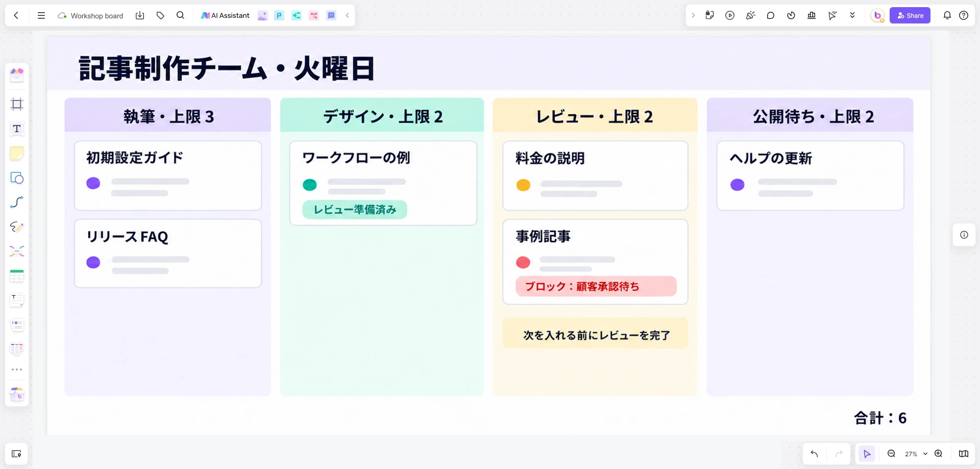Click the export/download icon

[x=140, y=15]
